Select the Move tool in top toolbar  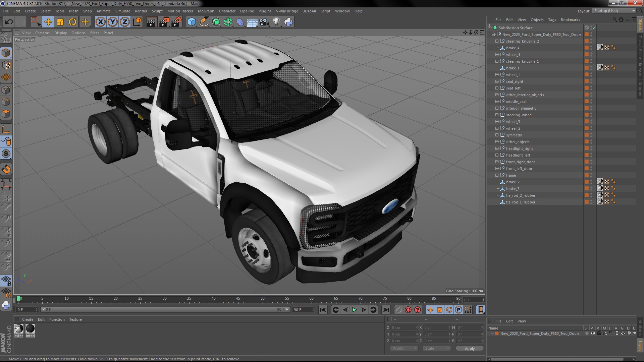pos(48,22)
